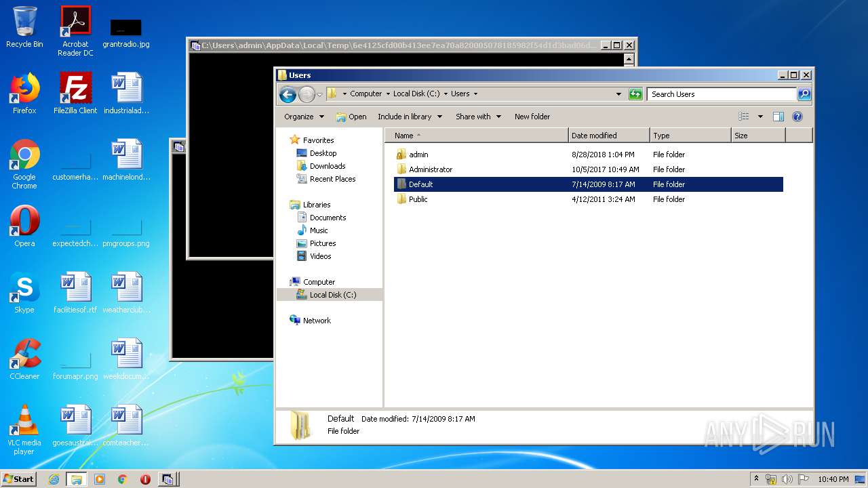Sort by Date modified column
Image resolution: width=868 pixels, height=488 pixels.
(x=609, y=136)
